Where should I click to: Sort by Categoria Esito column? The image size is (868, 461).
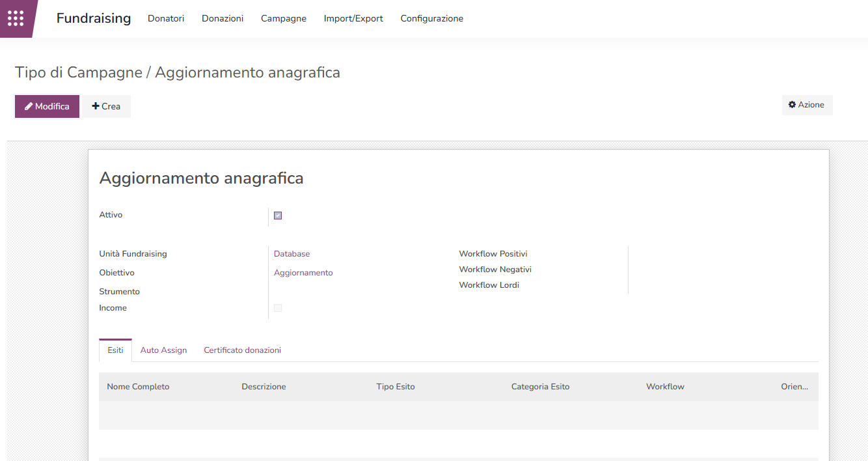[540, 387]
